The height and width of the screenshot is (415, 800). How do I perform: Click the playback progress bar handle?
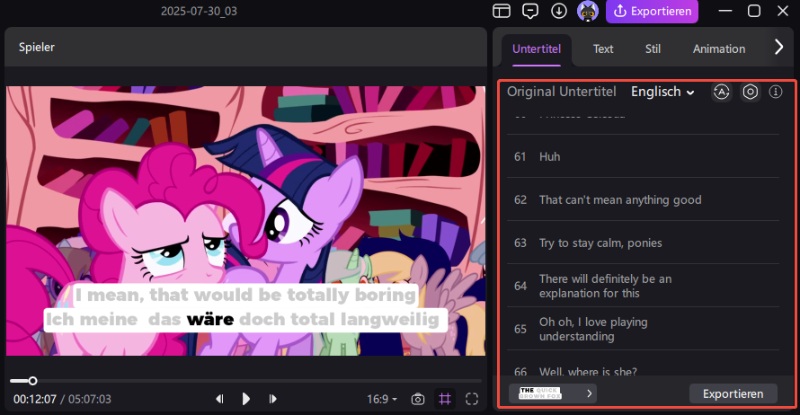click(x=33, y=380)
